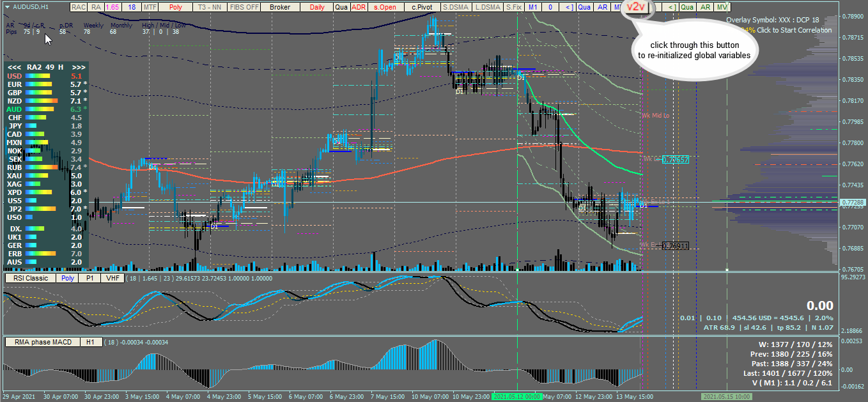This screenshot has height=402, width=868.
Task: Click the H1 button beside RMA phase MACD
Action: (x=90, y=342)
